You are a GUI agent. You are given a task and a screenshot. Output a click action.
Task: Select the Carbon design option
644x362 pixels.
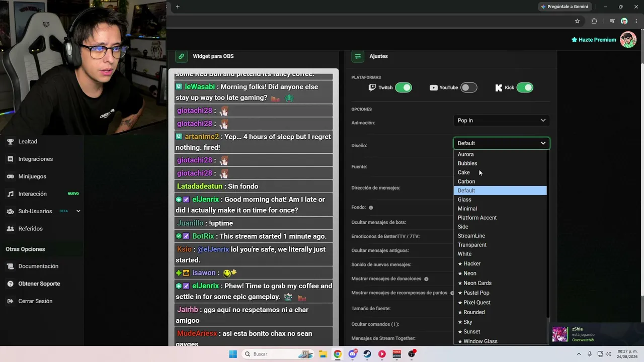[500, 182]
